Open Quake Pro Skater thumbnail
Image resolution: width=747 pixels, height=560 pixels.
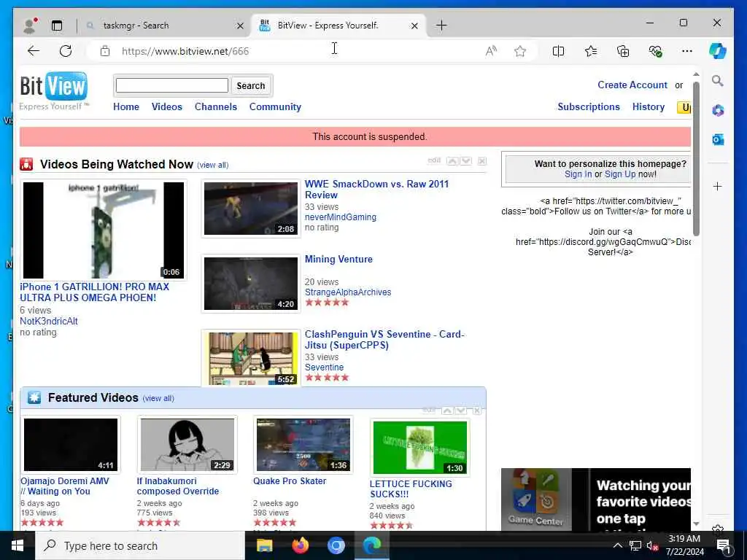(303, 445)
